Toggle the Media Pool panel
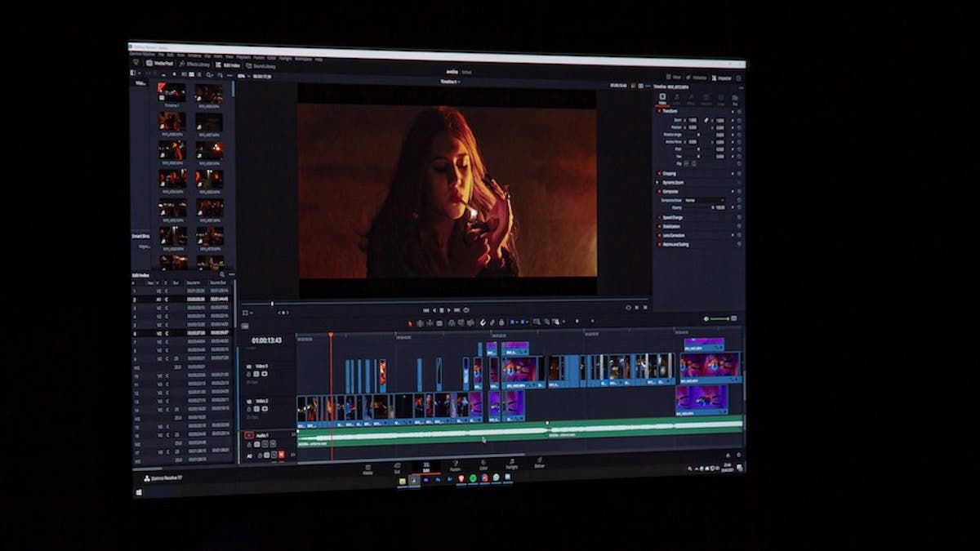The height and width of the screenshot is (551, 980). [158, 63]
